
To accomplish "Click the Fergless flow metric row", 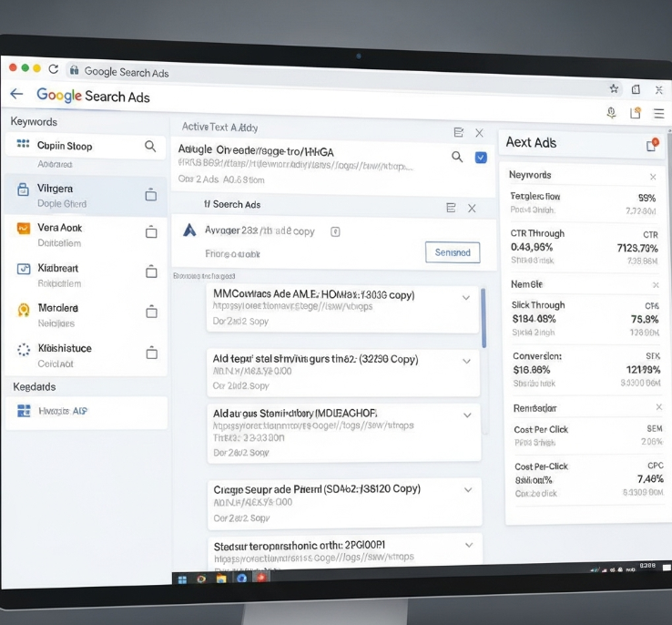I will [583, 203].
